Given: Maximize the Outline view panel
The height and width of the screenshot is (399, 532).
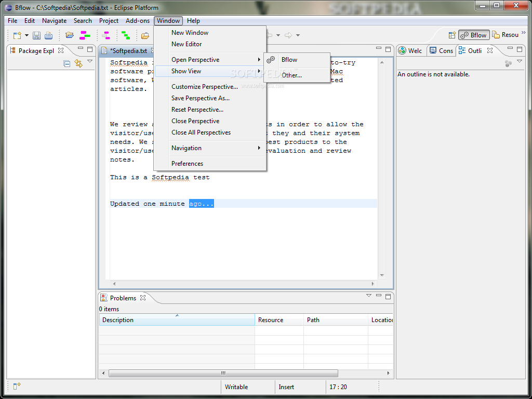Looking at the screenshot, I should point(520,49).
